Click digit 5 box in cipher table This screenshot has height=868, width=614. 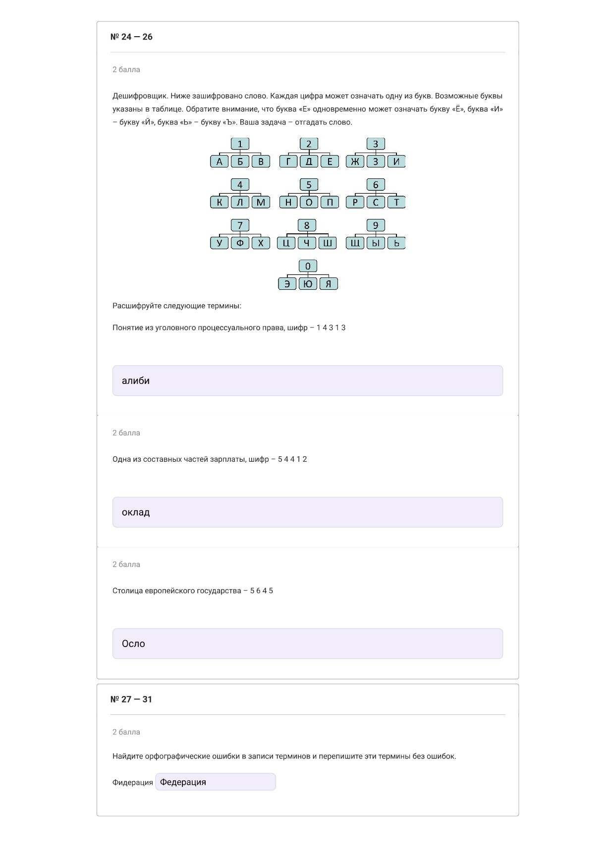[x=309, y=185]
